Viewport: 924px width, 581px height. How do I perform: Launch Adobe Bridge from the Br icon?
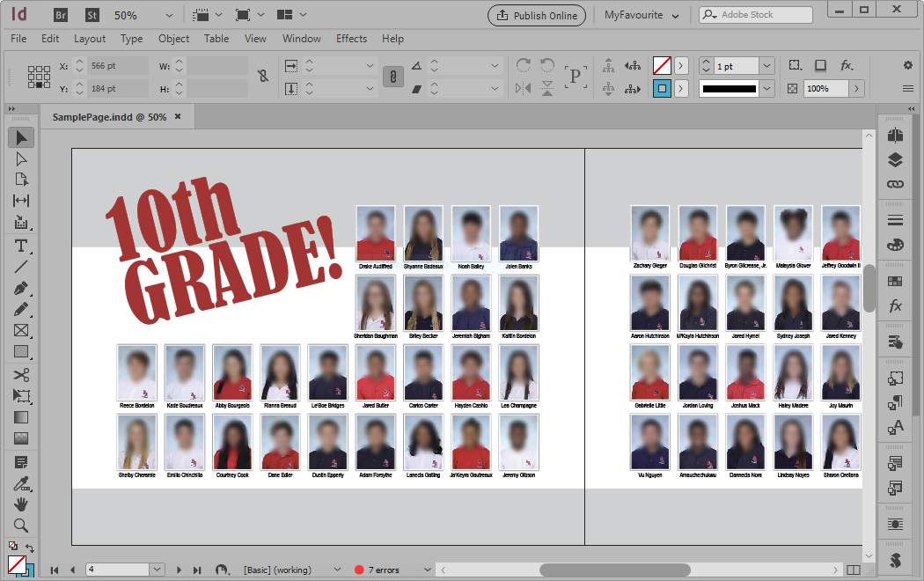click(x=61, y=15)
